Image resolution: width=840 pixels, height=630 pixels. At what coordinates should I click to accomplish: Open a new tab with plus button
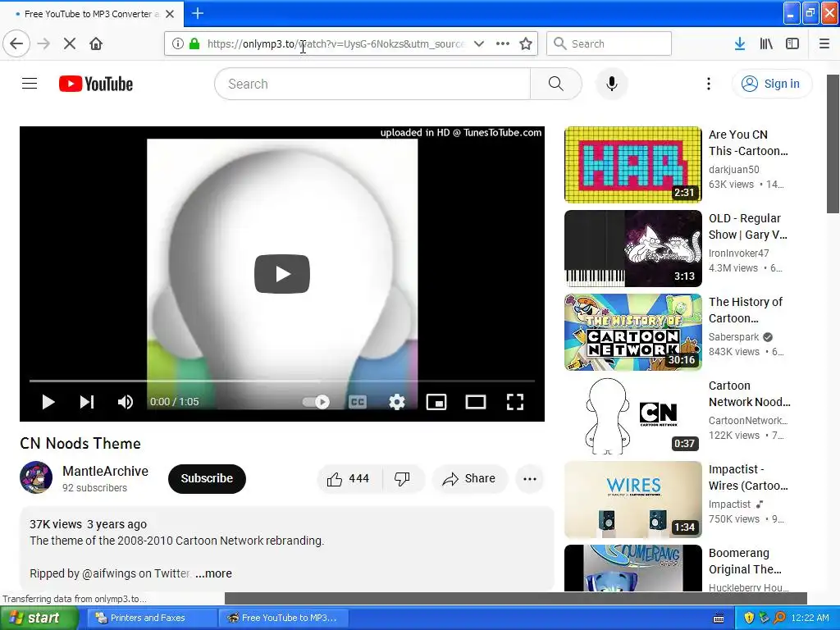pyautogui.click(x=198, y=13)
